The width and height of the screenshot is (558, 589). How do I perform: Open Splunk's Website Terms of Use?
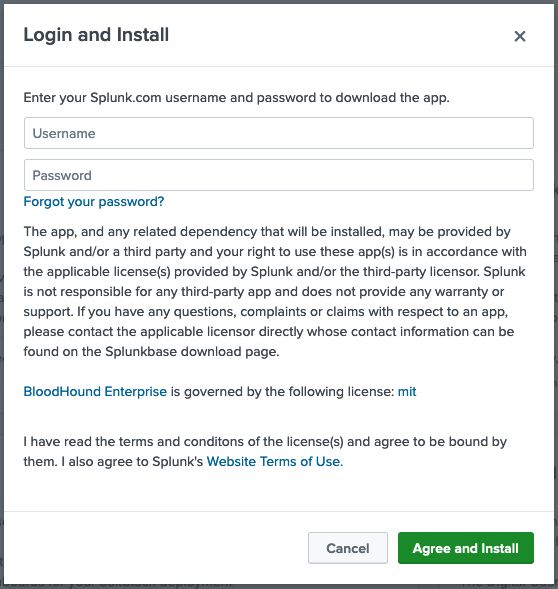[275, 461]
